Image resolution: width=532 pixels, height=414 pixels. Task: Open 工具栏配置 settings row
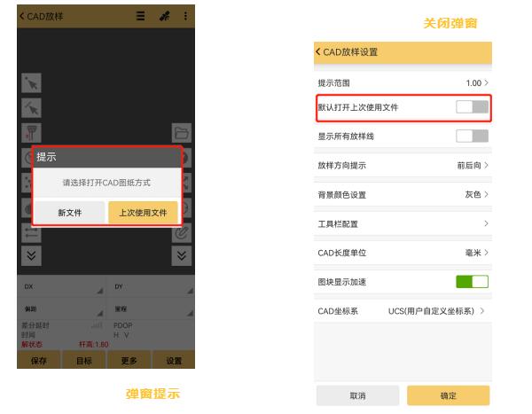click(403, 223)
